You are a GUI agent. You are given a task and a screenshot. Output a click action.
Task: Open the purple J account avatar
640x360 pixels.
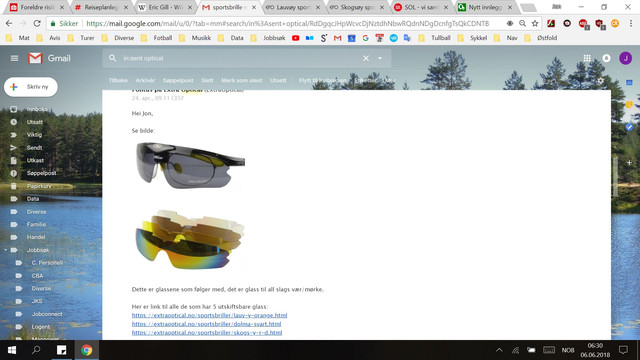[x=625, y=58]
